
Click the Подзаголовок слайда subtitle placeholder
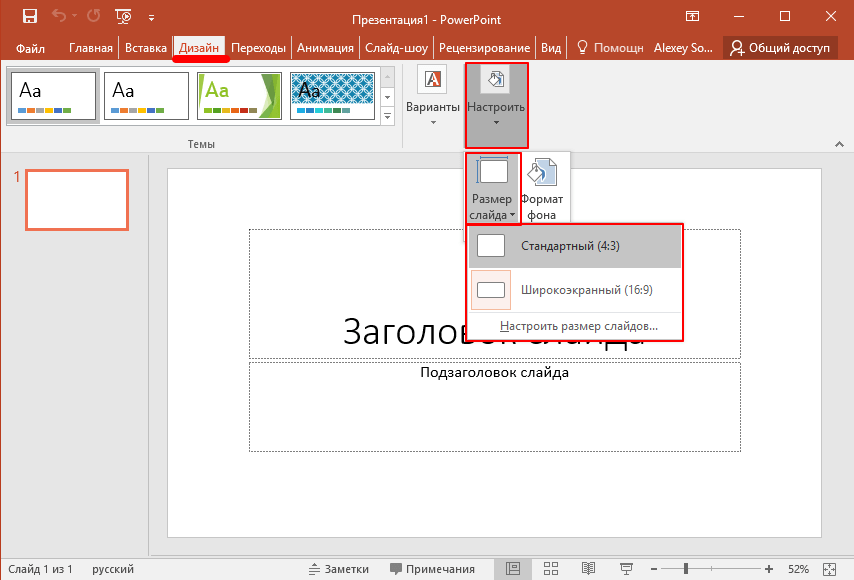pos(495,406)
